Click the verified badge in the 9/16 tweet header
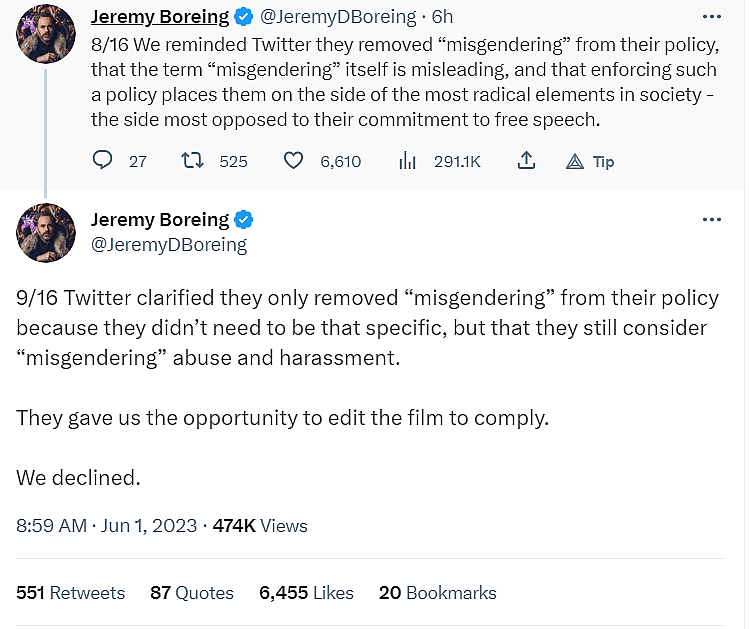The image size is (749, 629). point(244,219)
